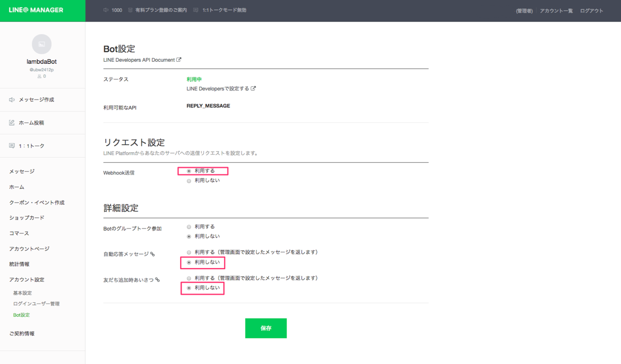Click the megaphone icon next to メッセージ作成
621x364 pixels.
click(12, 100)
